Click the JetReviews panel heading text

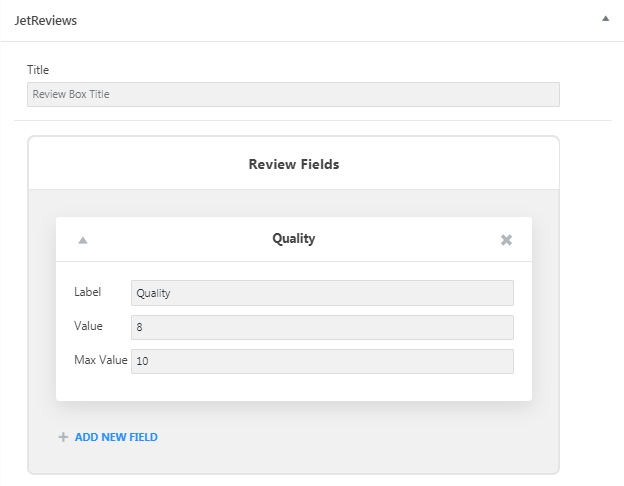click(46, 20)
